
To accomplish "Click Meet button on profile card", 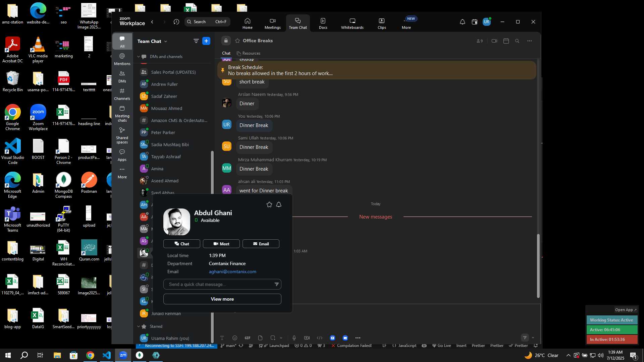I will (221, 244).
